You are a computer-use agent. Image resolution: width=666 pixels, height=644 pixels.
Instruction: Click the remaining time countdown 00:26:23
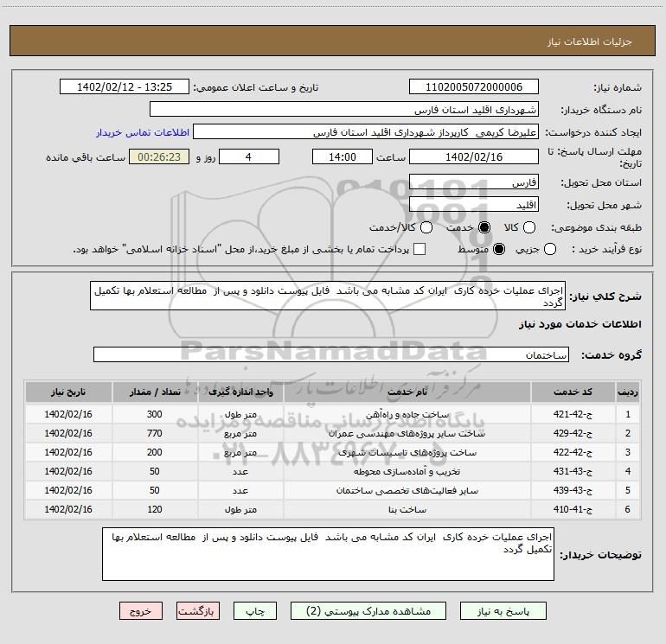[x=159, y=156]
